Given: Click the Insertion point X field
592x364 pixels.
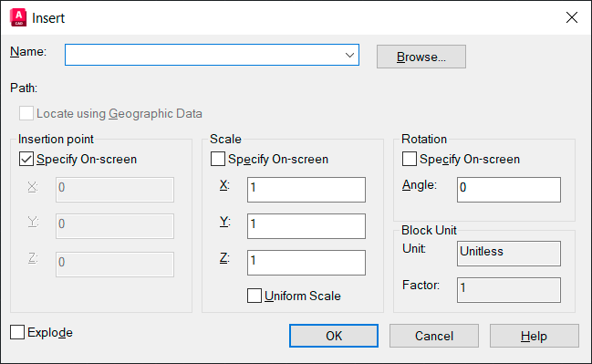Looking at the screenshot, I should tap(115, 190).
